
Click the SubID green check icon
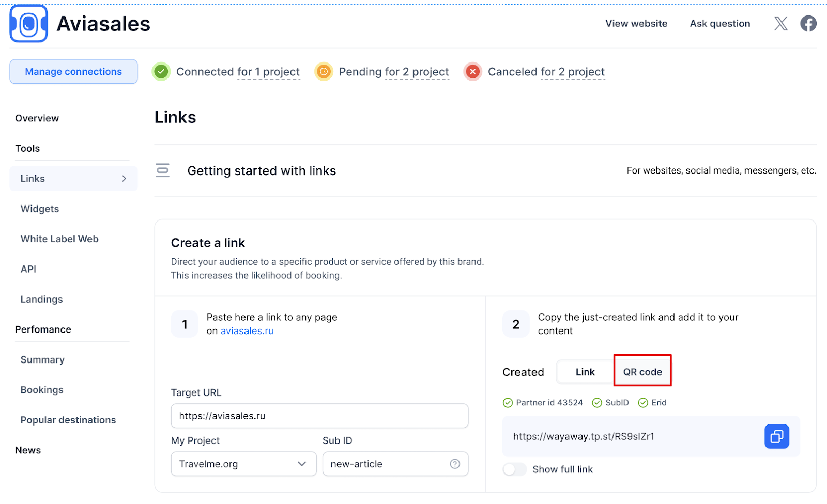[x=597, y=403]
